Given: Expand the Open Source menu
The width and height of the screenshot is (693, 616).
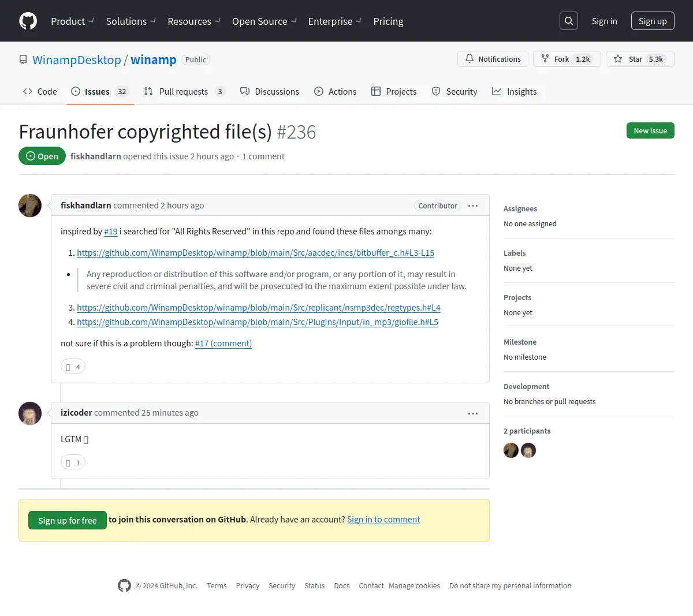Looking at the screenshot, I should [x=264, y=21].
